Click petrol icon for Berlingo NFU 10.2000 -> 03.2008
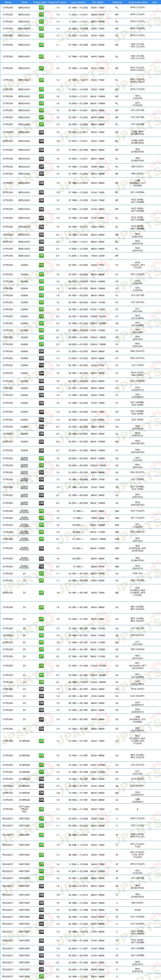 click(x=41, y=103)
